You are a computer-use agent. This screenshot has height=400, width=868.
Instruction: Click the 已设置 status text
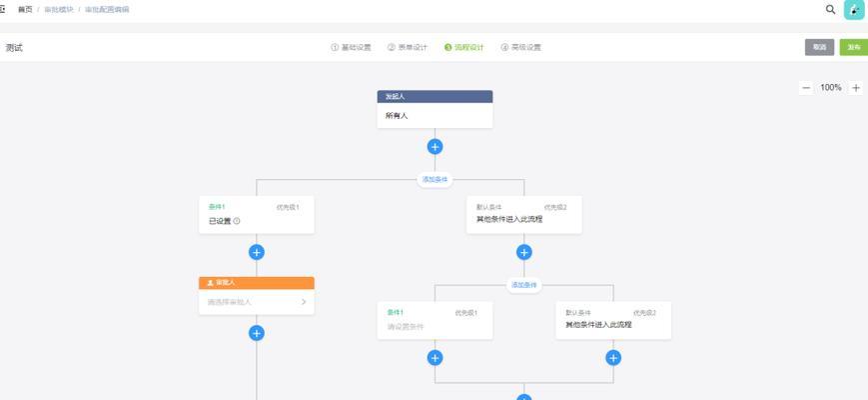click(x=219, y=221)
